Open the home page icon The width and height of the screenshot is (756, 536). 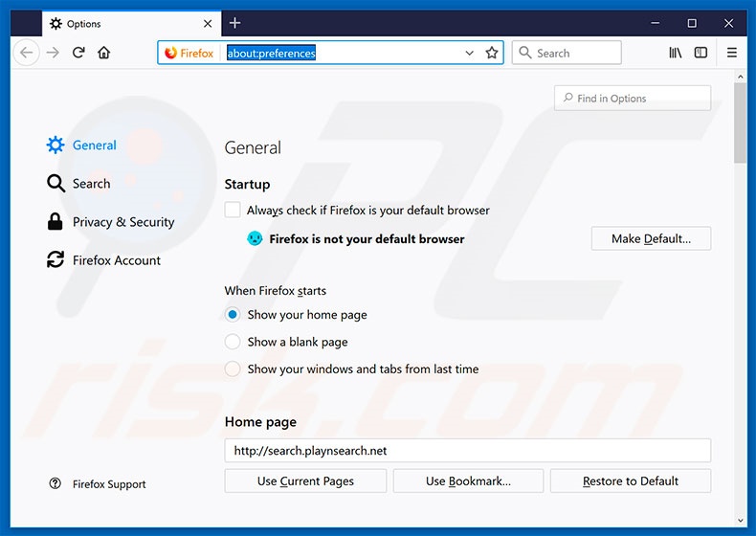[x=104, y=53]
